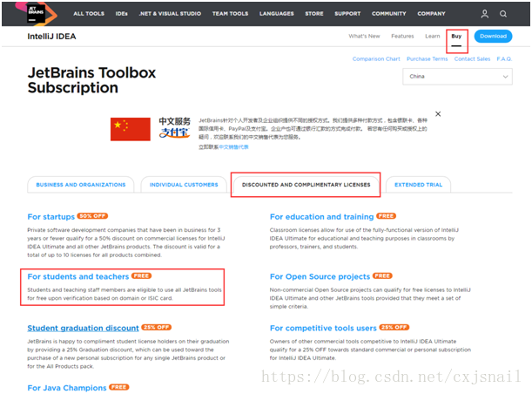This screenshot has height=394, width=532.
Task: Go to What's New page
Action: click(365, 36)
